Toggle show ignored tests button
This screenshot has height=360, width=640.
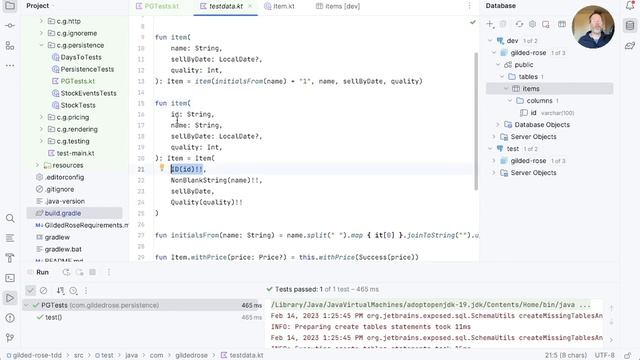tap(43, 291)
